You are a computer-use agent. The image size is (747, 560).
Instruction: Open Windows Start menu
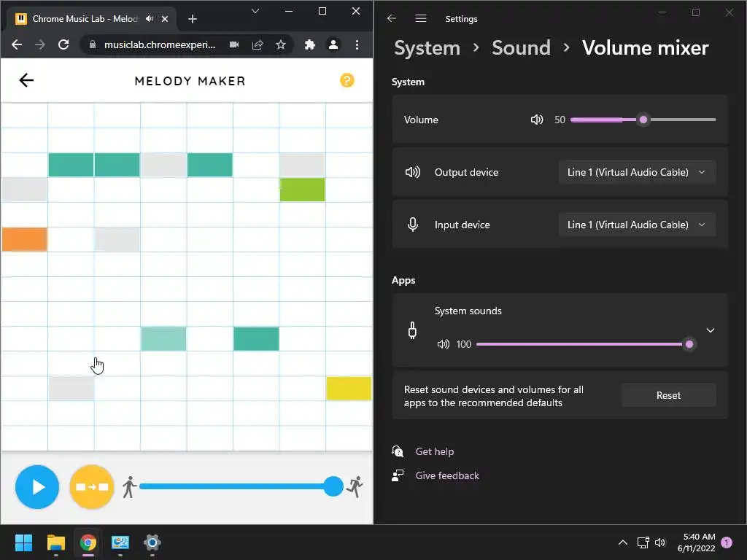(23, 542)
